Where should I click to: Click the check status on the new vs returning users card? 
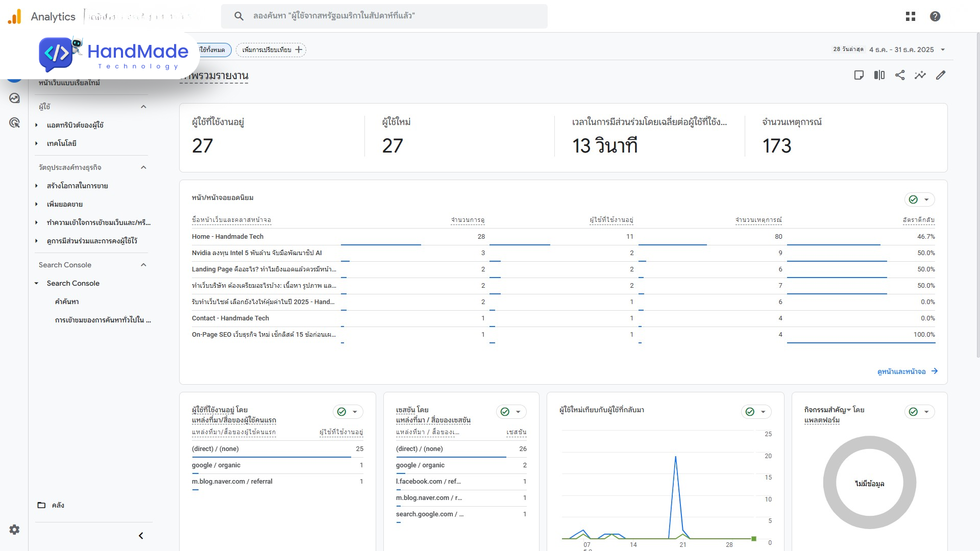click(x=750, y=412)
